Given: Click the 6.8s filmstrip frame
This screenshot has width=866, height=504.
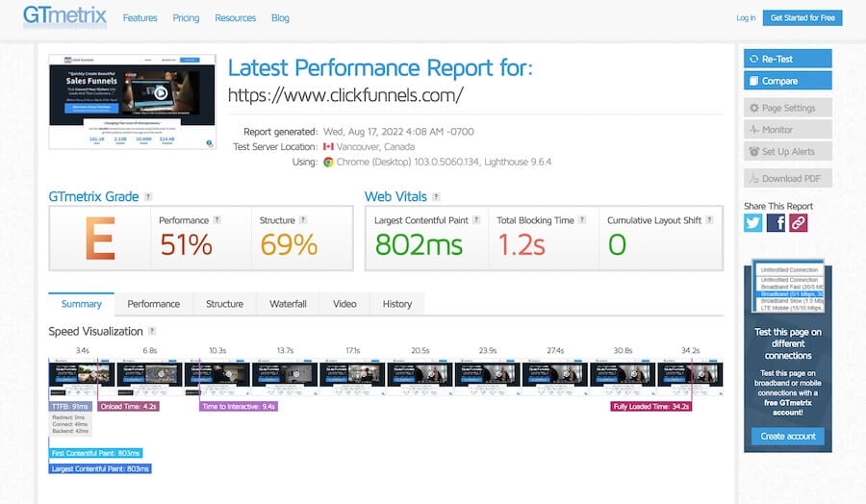Looking at the screenshot, I should coord(150,378).
